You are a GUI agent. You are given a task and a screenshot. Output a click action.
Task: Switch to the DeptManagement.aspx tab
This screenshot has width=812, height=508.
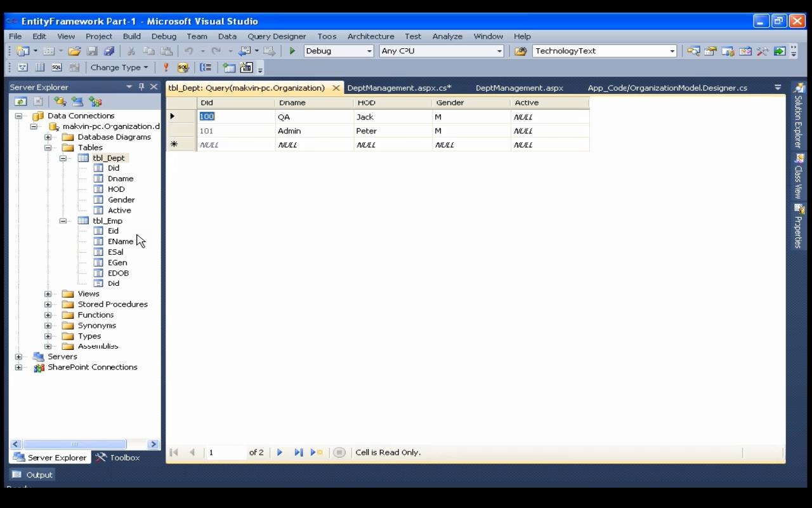pyautogui.click(x=519, y=88)
